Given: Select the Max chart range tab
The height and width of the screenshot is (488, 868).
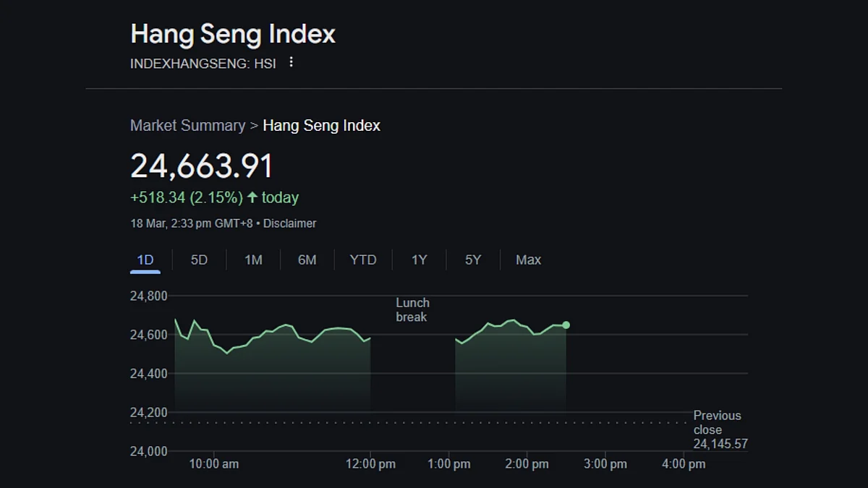Looking at the screenshot, I should [x=528, y=260].
